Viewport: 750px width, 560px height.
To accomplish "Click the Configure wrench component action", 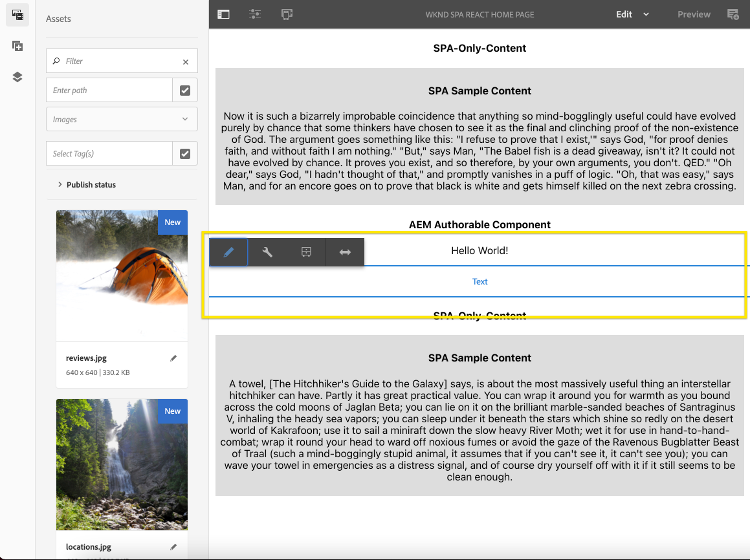I will 267,252.
